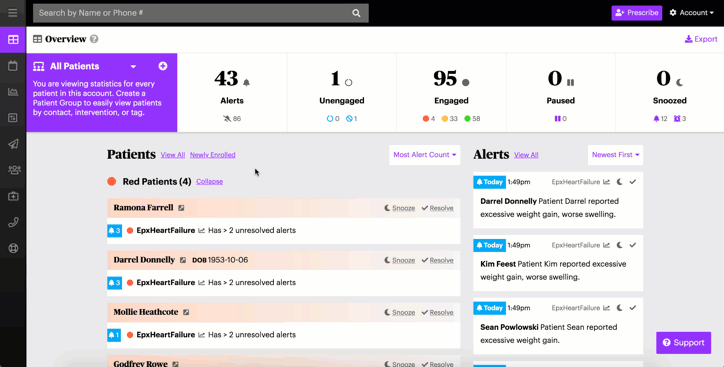Click the paused count 0 indicator
The height and width of the screenshot is (367, 724).
[x=561, y=119]
